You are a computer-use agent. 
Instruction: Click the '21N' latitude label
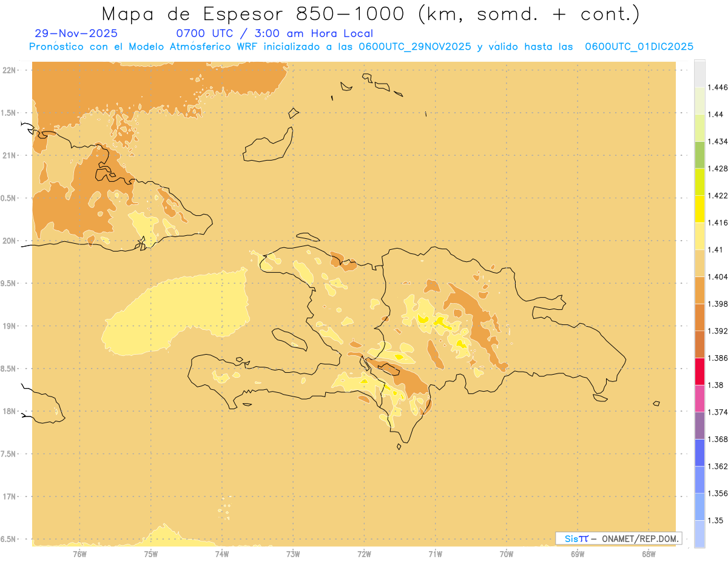point(9,156)
